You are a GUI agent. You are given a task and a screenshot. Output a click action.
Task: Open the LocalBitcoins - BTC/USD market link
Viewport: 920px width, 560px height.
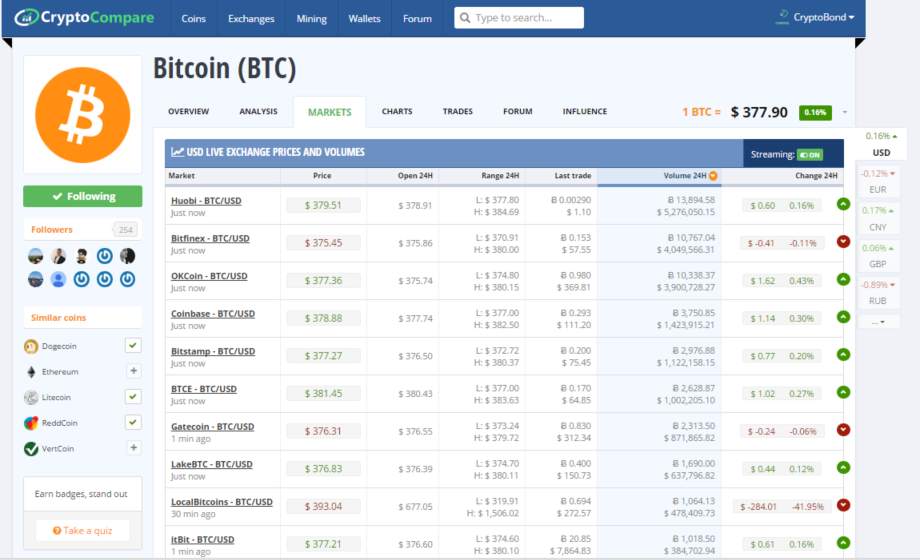coord(222,502)
